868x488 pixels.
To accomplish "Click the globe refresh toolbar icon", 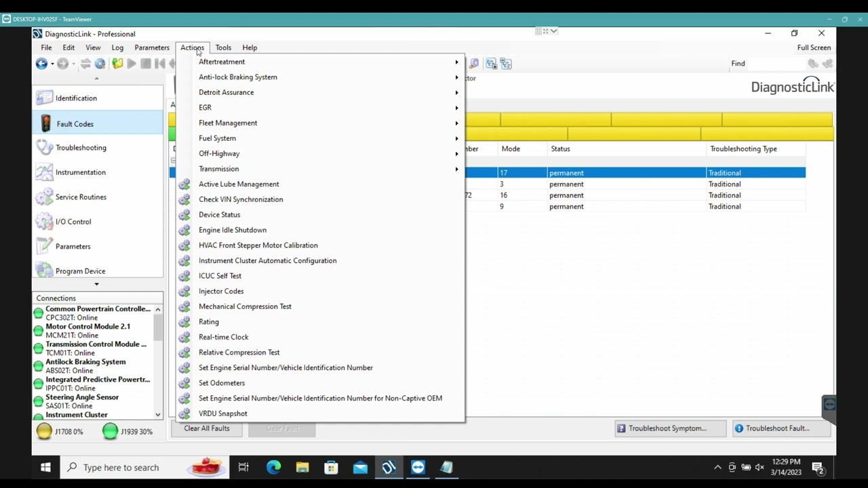I will tap(100, 64).
